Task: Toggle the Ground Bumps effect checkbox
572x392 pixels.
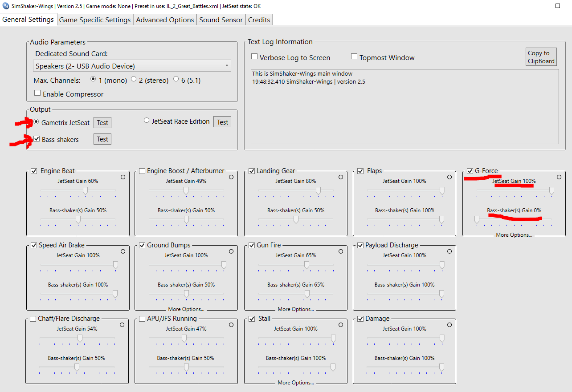Action: pyautogui.click(x=142, y=245)
